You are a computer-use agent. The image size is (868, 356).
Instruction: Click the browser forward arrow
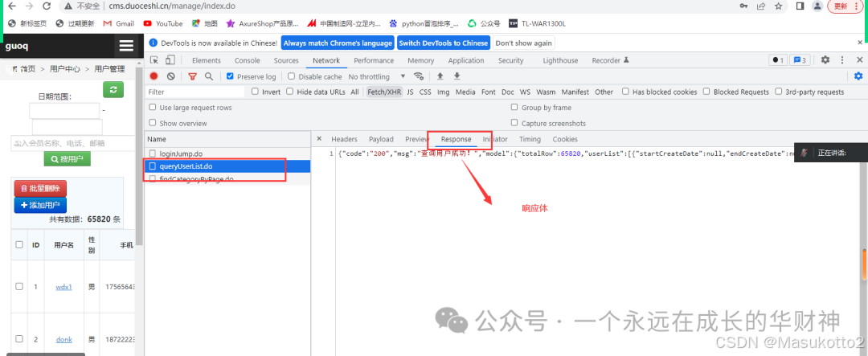[x=29, y=6]
